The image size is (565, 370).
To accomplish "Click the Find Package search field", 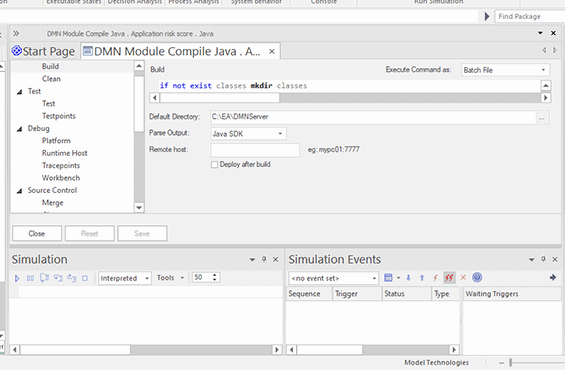I will point(530,17).
